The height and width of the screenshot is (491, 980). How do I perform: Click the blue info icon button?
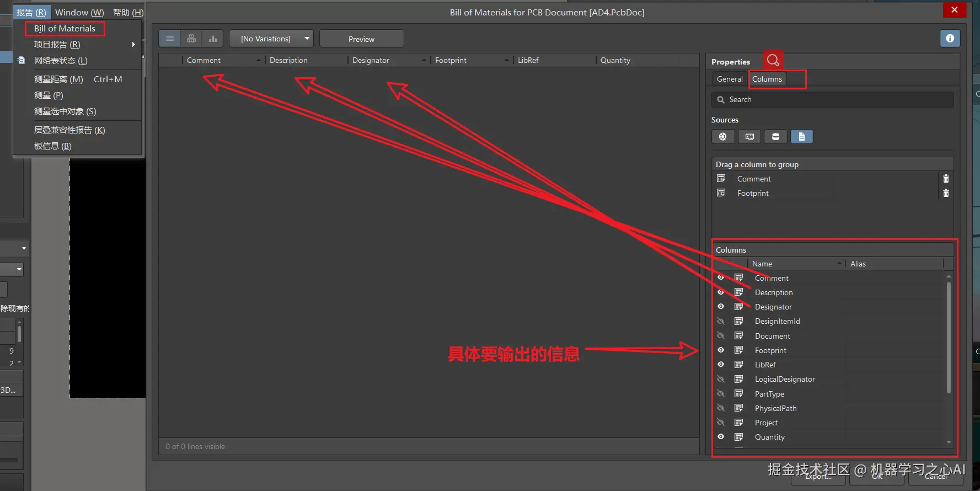(x=950, y=38)
